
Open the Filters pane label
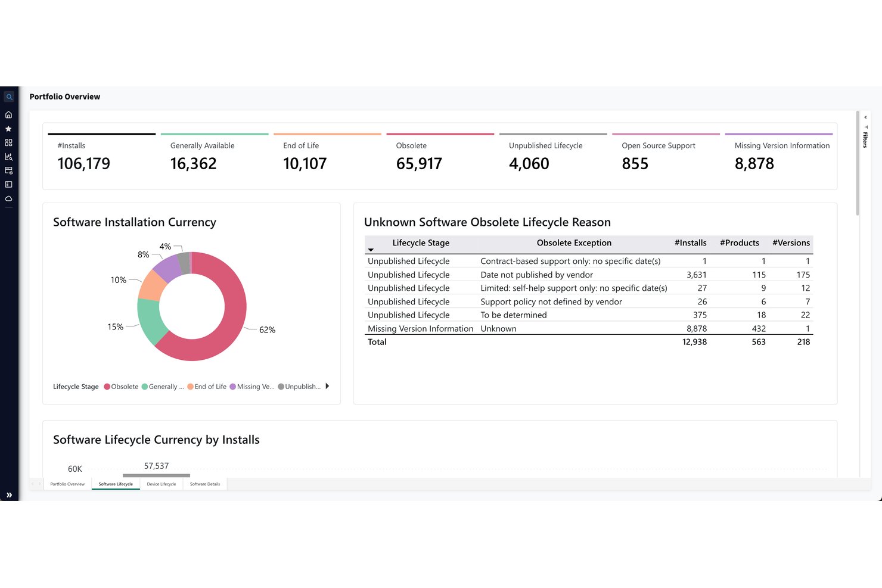point(865,140)
